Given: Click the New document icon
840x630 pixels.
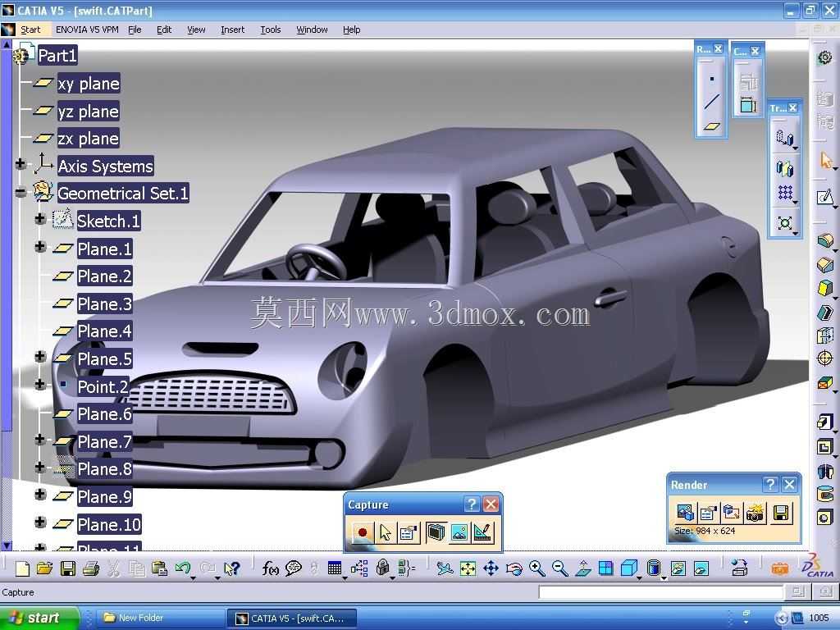Looking at the screenshot, I should [x=22, y=568].
